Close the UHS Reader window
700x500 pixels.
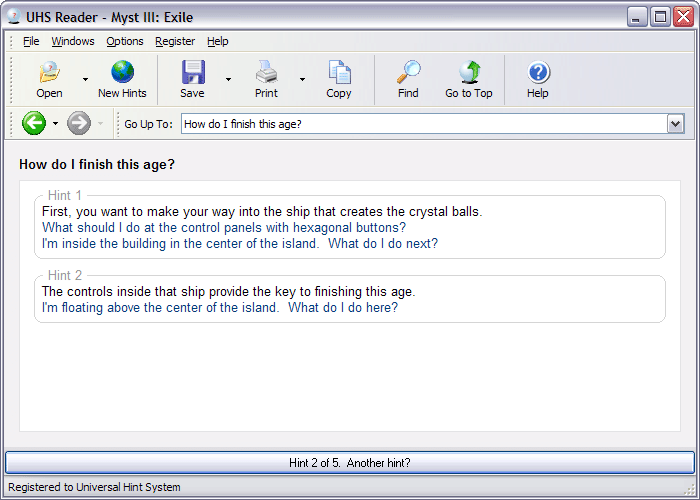(x=683, y=17)
